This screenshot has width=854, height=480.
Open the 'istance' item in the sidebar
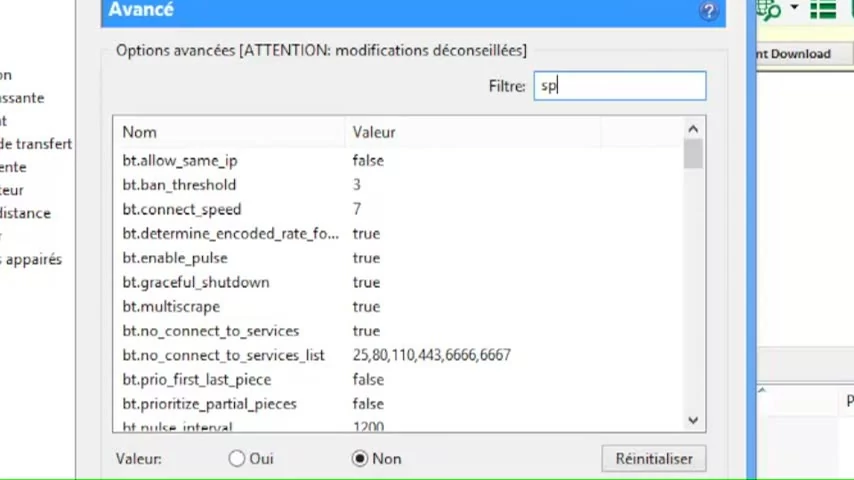(x=26, y=213)
